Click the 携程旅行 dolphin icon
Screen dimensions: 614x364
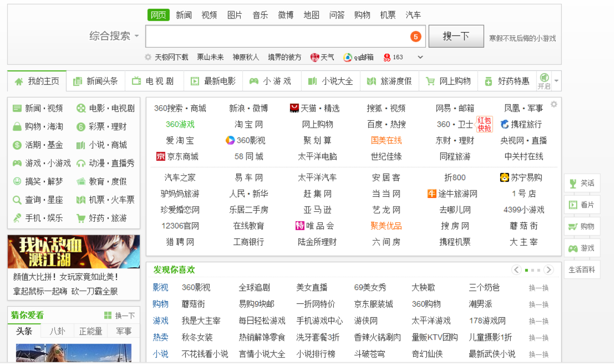pos(505,124)
